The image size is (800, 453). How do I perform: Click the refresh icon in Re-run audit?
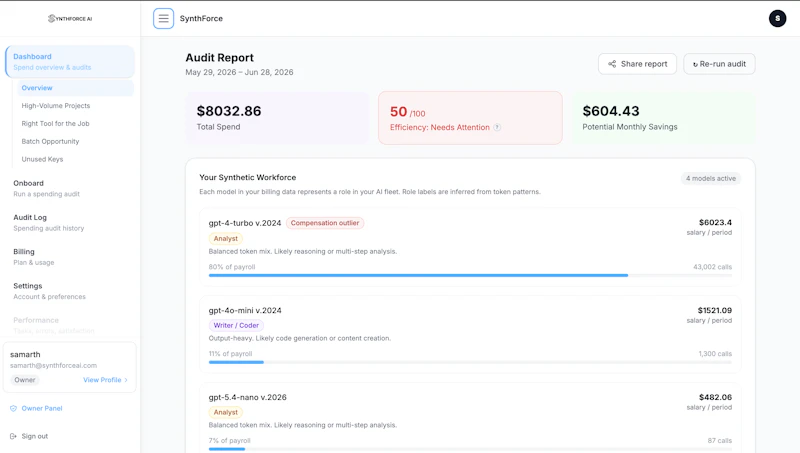[x=695, y=64]
